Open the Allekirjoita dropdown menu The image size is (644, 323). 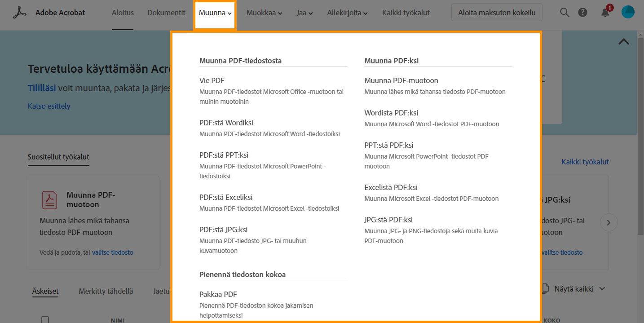click(x=347, y=13)
